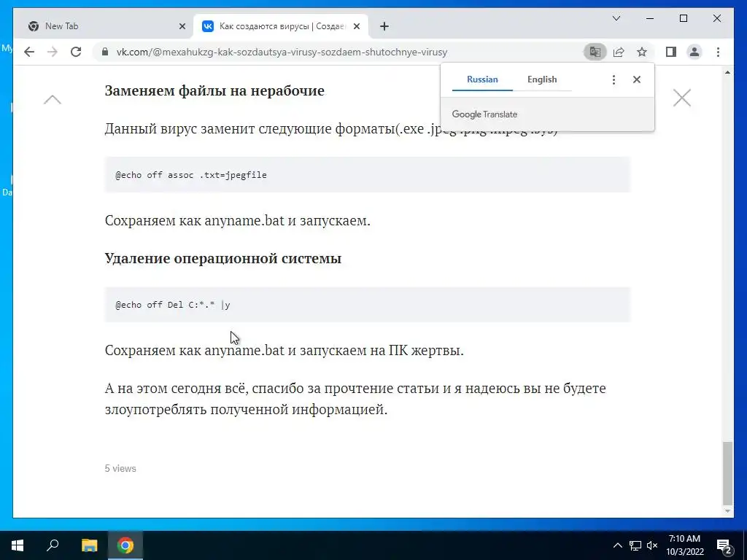Open File Explorer from the taskbar
The width and height of the screenshot is (747, 560).
(89, 545)
